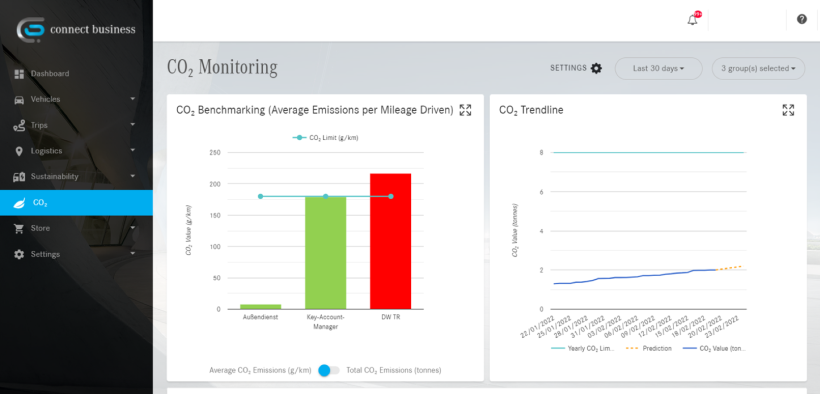
Task: Click the Dashboard grid icon in sidebar
Action: coord(19,74)
